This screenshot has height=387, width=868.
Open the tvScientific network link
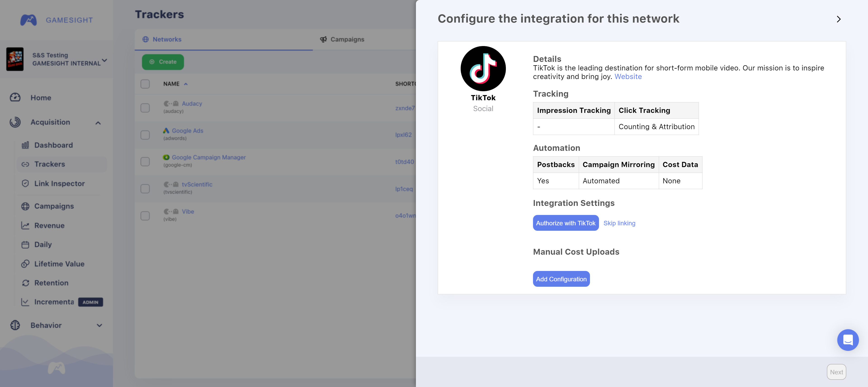(197, 184)
